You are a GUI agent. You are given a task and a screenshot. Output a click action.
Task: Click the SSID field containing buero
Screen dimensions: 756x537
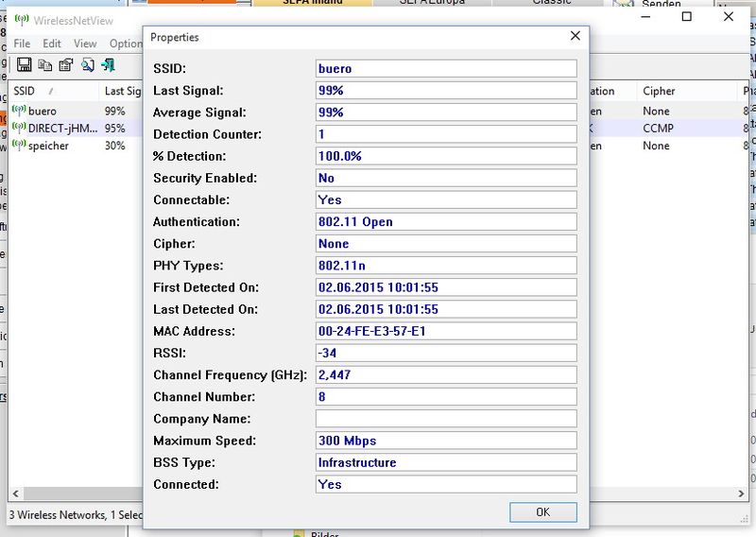click(x=446, y=68)
